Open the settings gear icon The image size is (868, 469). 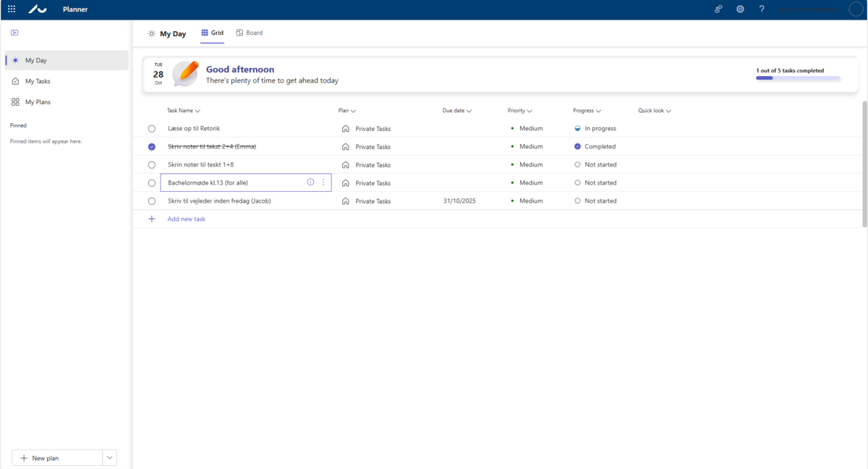click(x=740, y=9)
